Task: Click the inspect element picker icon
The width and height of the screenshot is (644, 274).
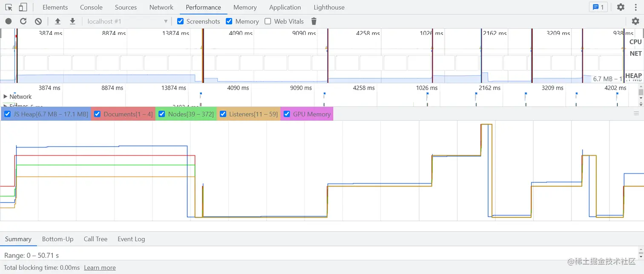Action: (x=9, y=7)
